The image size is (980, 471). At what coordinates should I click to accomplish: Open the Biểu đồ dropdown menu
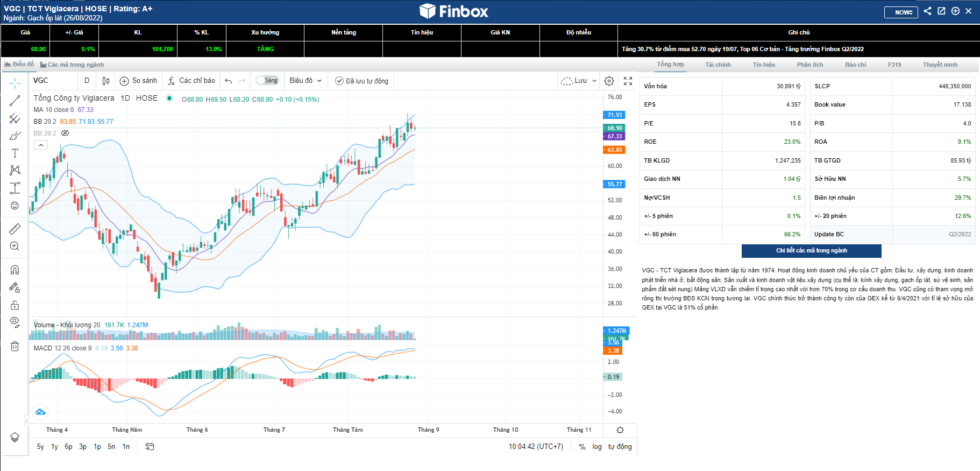click(306, 81)
